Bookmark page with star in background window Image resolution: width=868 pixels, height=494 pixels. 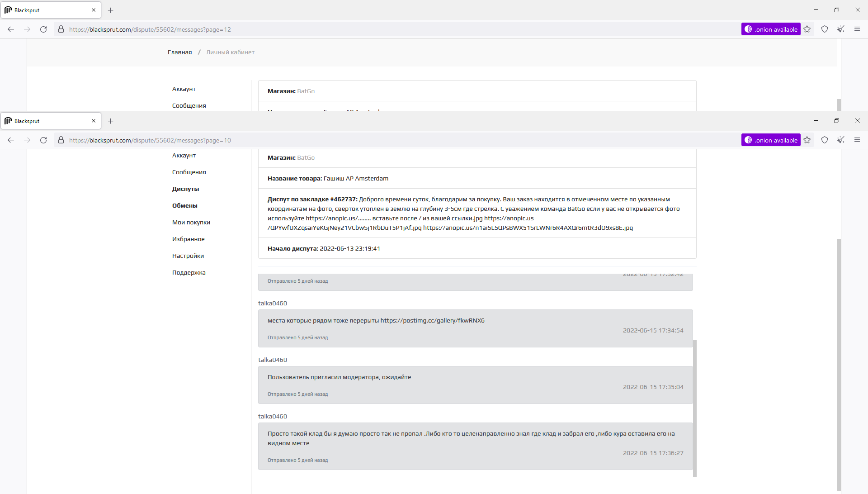807,29
